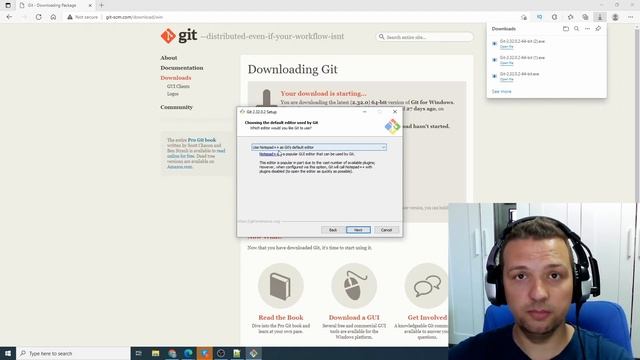Open the profile avatar icon in browser

click(x=615, y=17)
